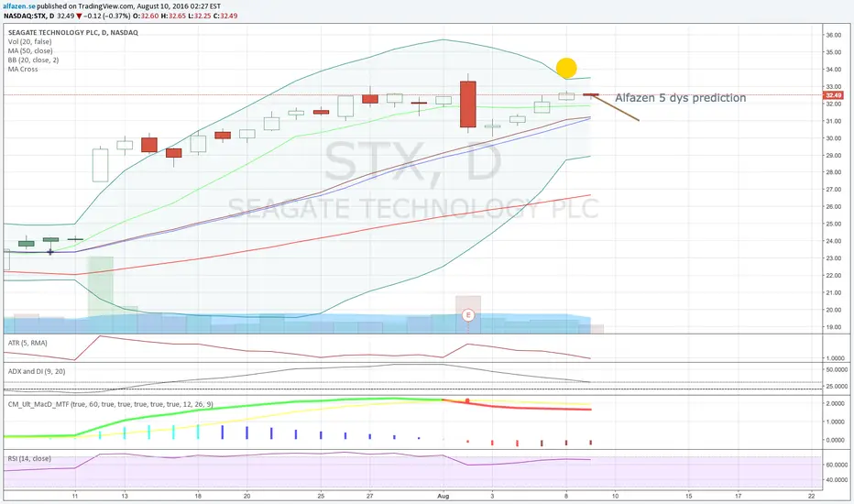Click the '−0.12 (−0.37%)' change text
854x504 pixels.
(x=106, y=16)
